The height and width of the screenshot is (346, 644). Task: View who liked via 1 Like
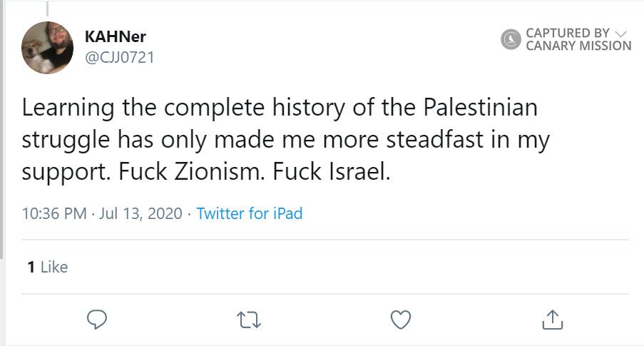tap(48, 267)
